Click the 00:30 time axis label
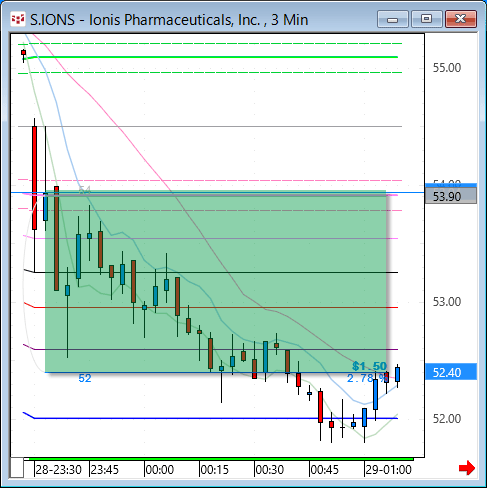The height and width of the screenshot is (488, 487). pos(270,470)
